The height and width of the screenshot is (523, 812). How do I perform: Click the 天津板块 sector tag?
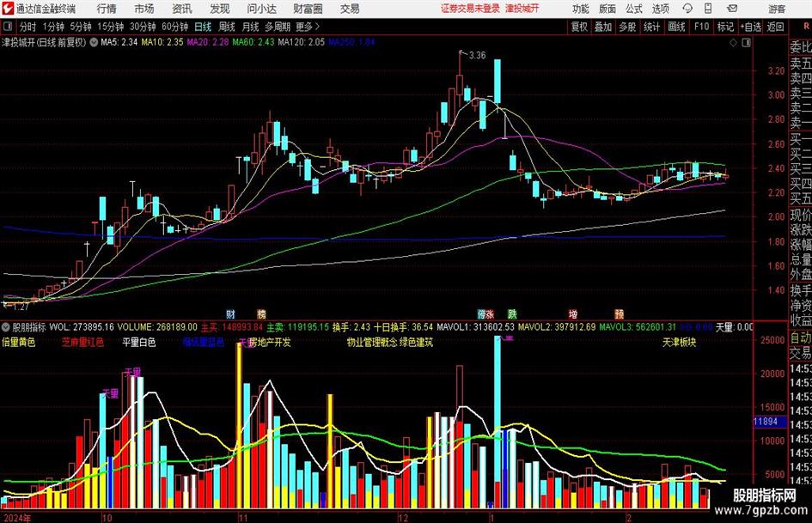click(679, 343)
